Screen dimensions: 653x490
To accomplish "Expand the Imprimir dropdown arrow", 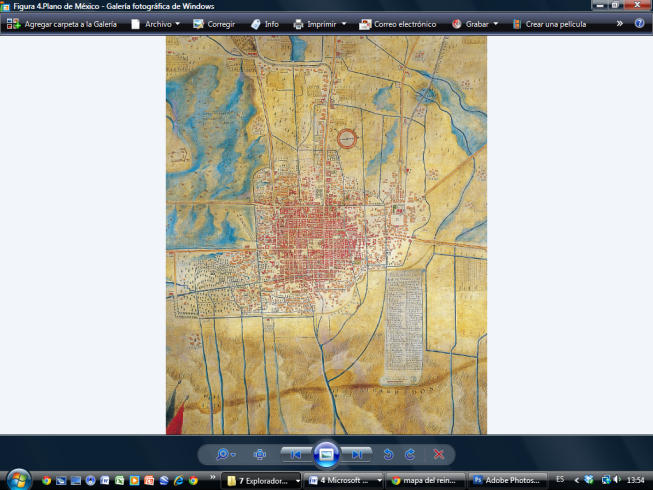I will point(344,24).
